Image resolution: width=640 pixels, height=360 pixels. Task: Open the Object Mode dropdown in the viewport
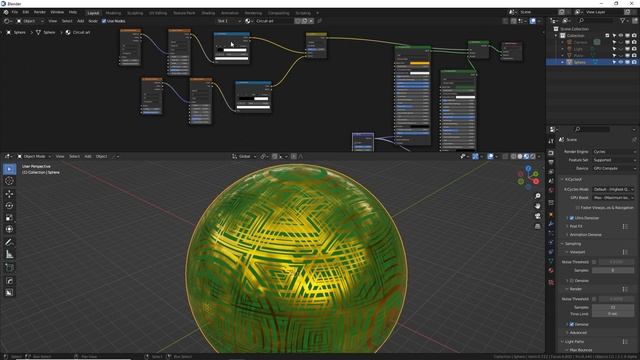point(34,156)
